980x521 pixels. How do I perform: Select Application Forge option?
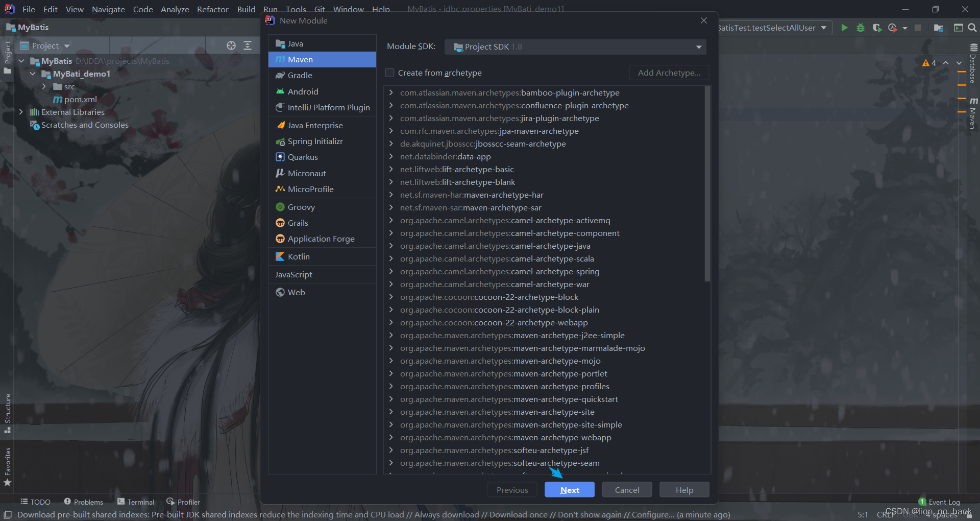click(x=322, y=239)
